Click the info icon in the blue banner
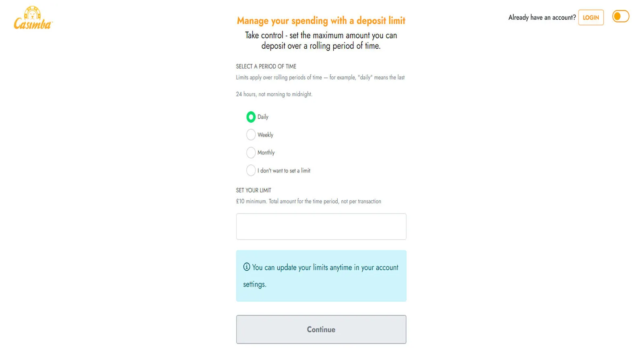The width and height of the screenshot is (644, 362). click(247, 267)
